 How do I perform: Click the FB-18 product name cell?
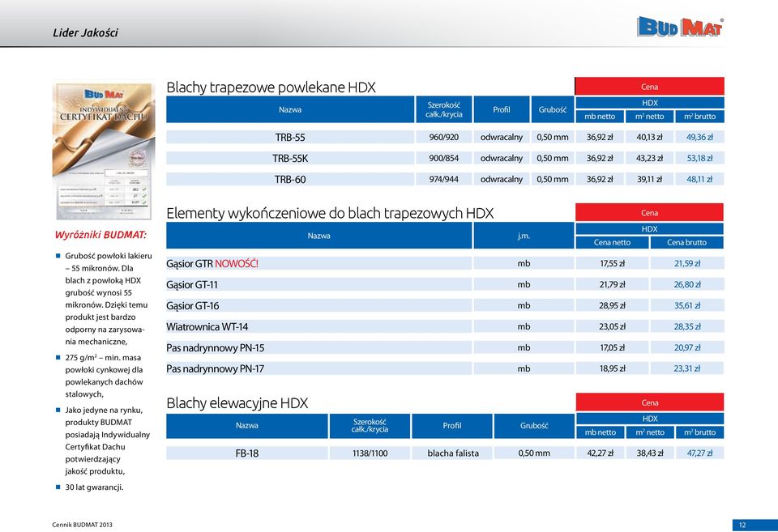click(x=247, y=453)
